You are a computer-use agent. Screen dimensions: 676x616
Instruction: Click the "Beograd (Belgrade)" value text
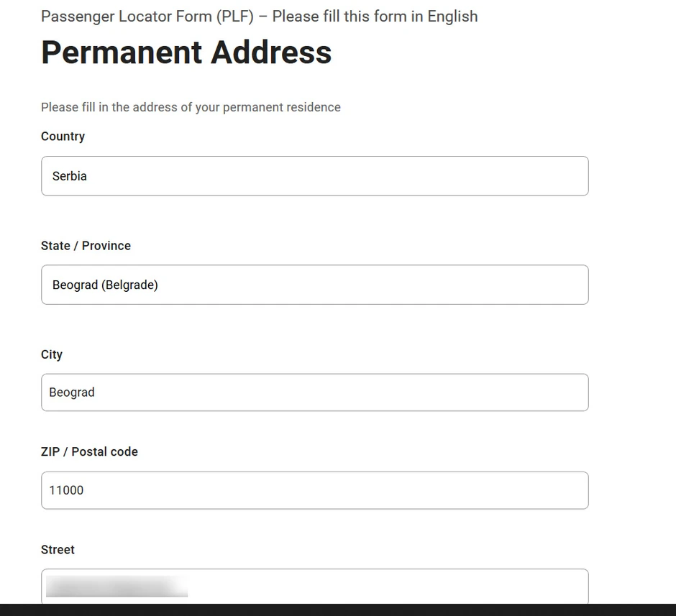tap(105, 285)
